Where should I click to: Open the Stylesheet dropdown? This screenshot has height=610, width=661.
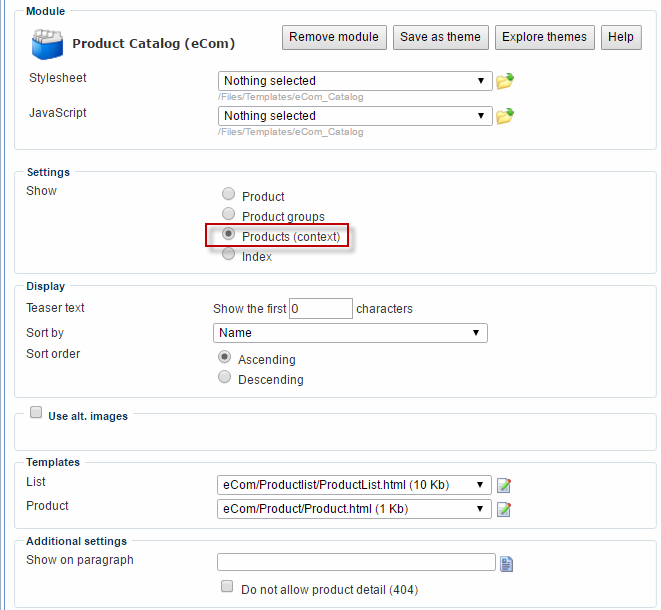[x=355, y=81]
